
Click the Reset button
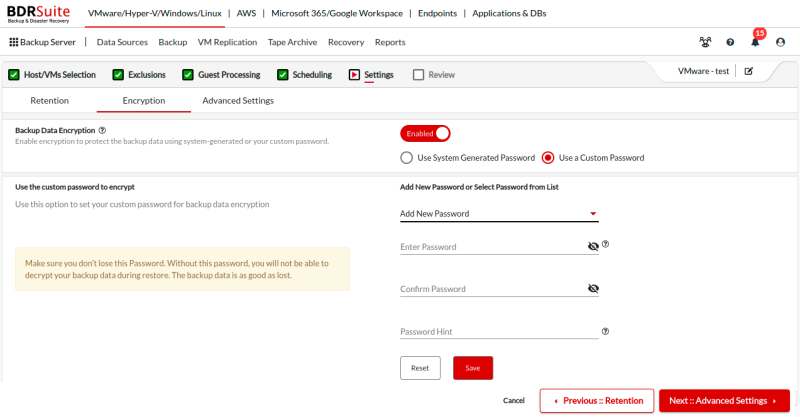(420, 368)
